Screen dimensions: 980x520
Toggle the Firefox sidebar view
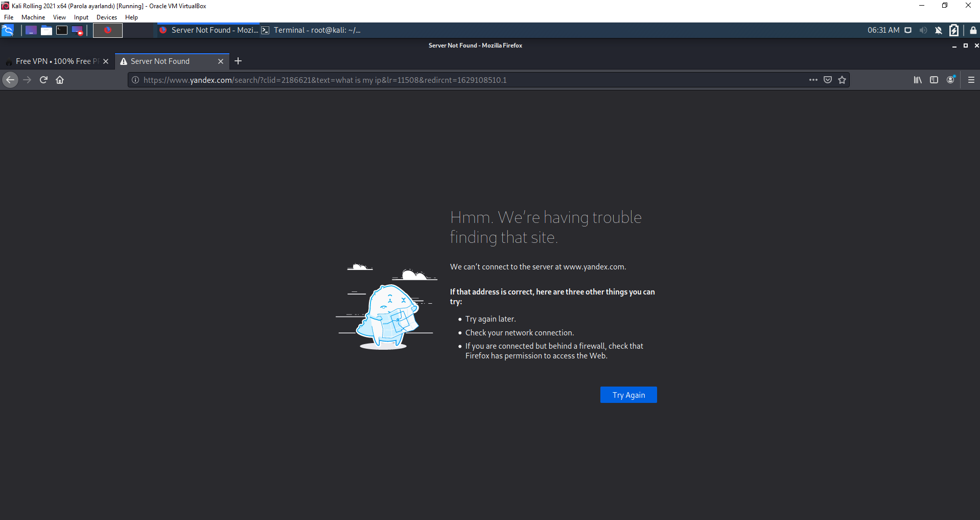point(934,80)
